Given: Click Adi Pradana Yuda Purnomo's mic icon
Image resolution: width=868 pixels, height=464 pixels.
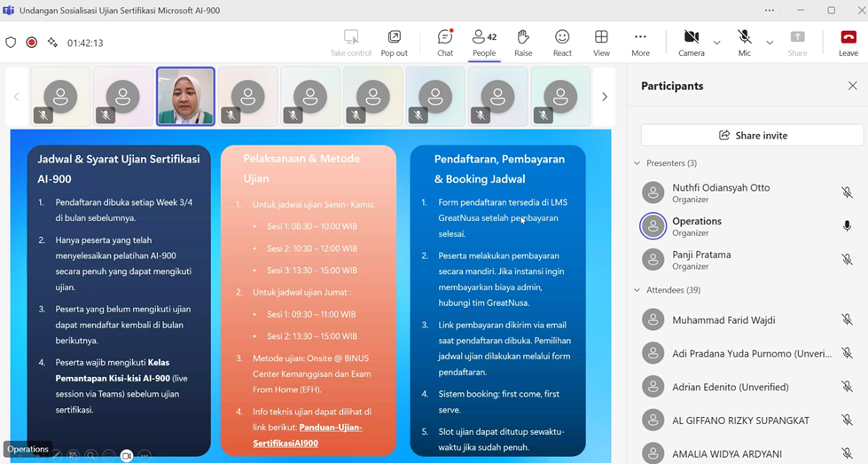Looking at the screenshot, I should (x=847, y=353).
